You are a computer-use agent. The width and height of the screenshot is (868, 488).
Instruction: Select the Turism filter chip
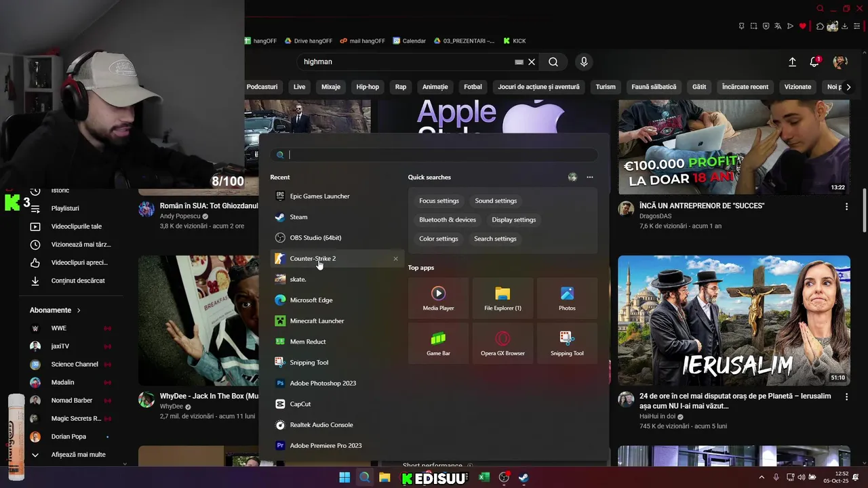(606, 87)
